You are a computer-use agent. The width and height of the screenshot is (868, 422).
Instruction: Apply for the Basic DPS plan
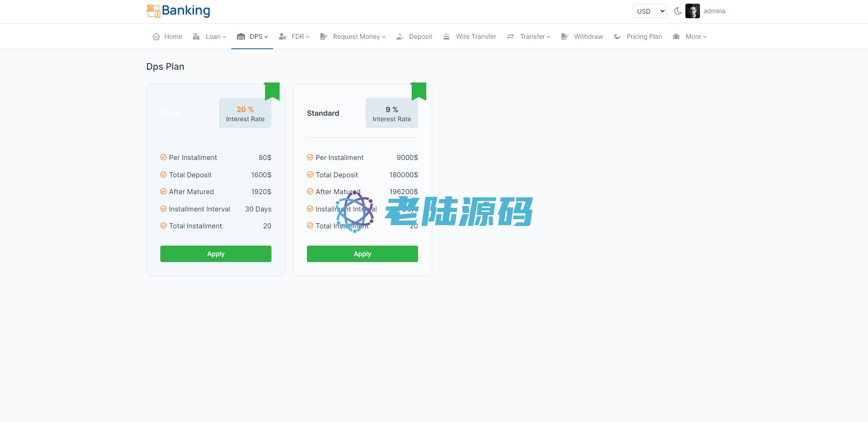pos(215,254)
